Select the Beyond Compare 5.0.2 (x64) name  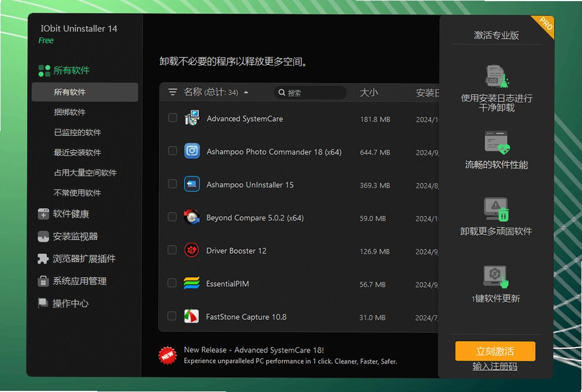tap(255, 218)
